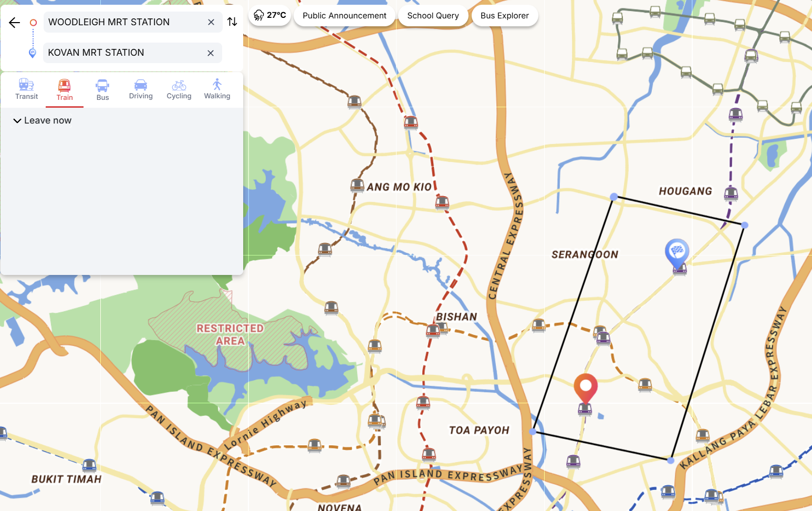Open Bus Explorer
This screenshot has height=511, width=812.
point(505,16)
